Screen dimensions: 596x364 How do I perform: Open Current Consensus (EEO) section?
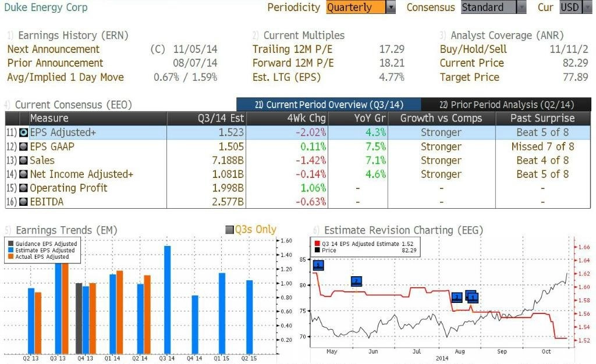pyautogui.click(x=73, y=105)
